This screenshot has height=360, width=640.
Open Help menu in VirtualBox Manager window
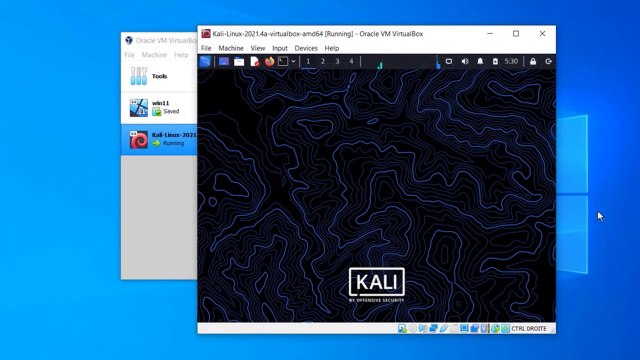click(x=181, y=55)
